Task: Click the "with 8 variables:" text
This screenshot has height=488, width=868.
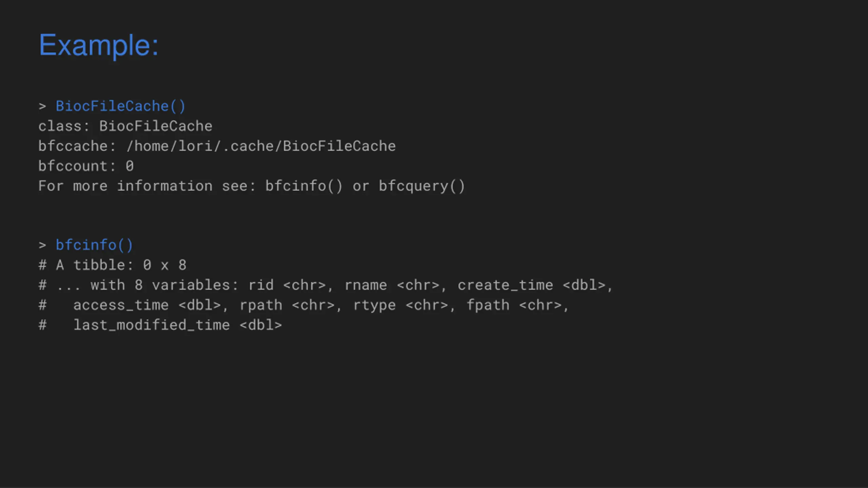Action: point(164,285)
